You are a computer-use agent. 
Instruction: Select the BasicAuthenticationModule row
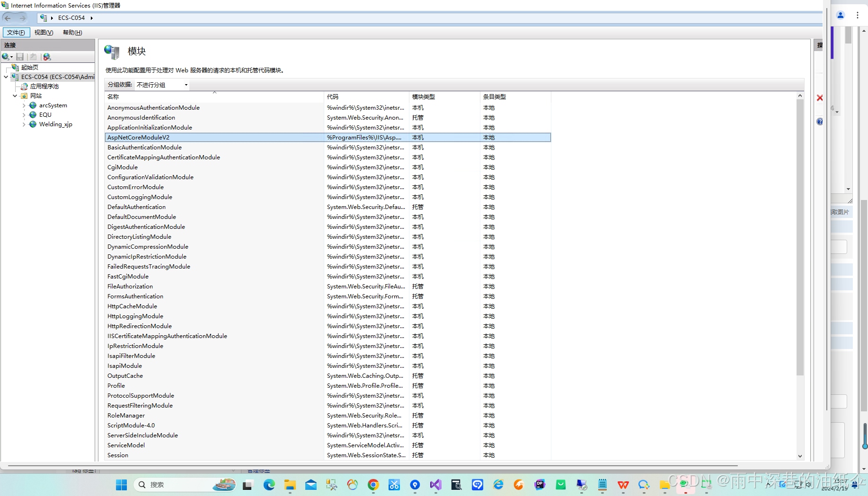tap(328, 148)
